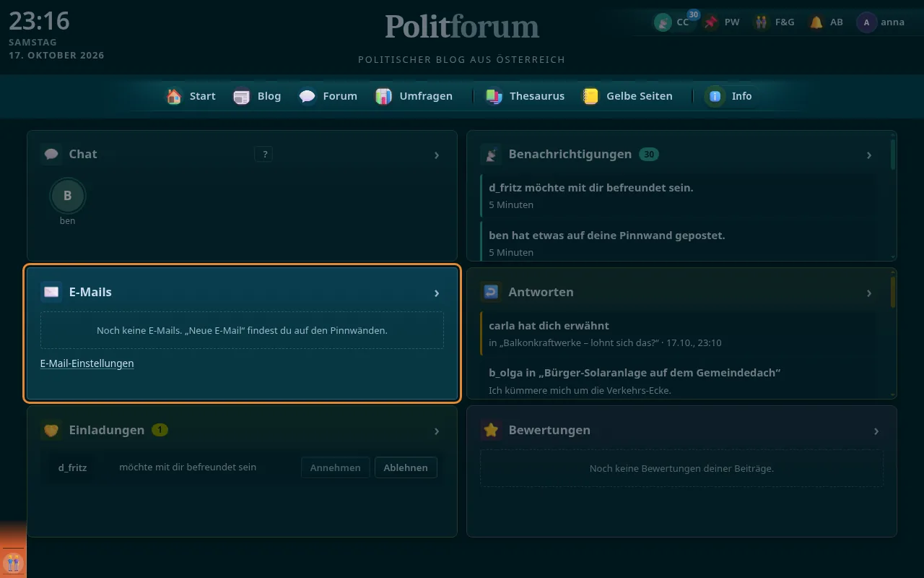Click the Chat help question mark button

(263, 154)
